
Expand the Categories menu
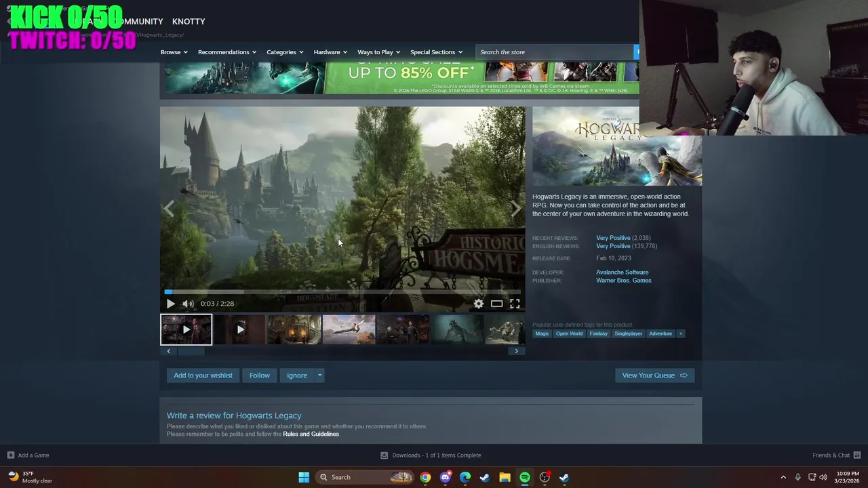pos(285,52)
